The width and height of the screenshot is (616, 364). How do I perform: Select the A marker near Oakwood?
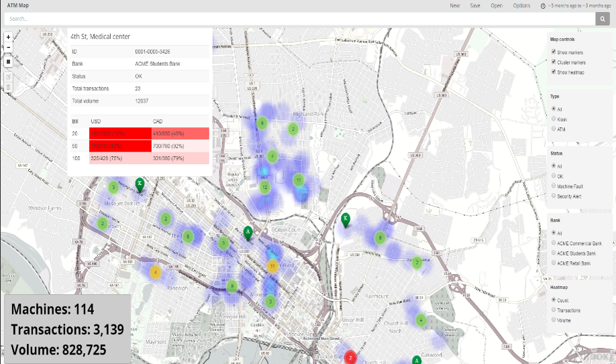click(417, 360)
